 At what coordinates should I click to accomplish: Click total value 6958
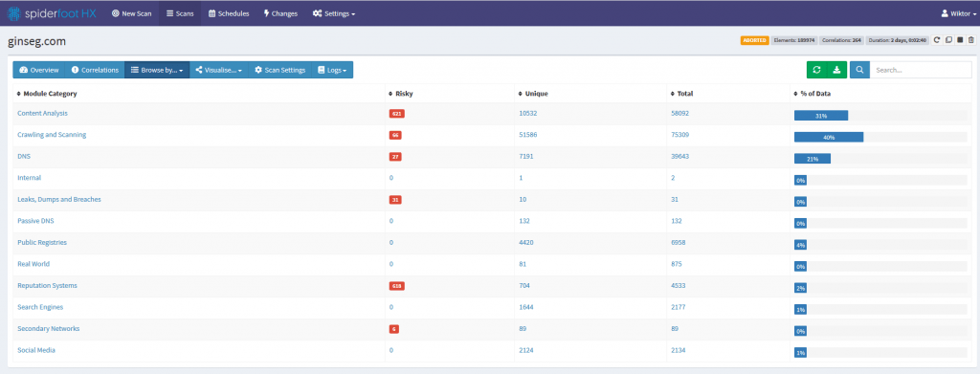tap(679, 242)
